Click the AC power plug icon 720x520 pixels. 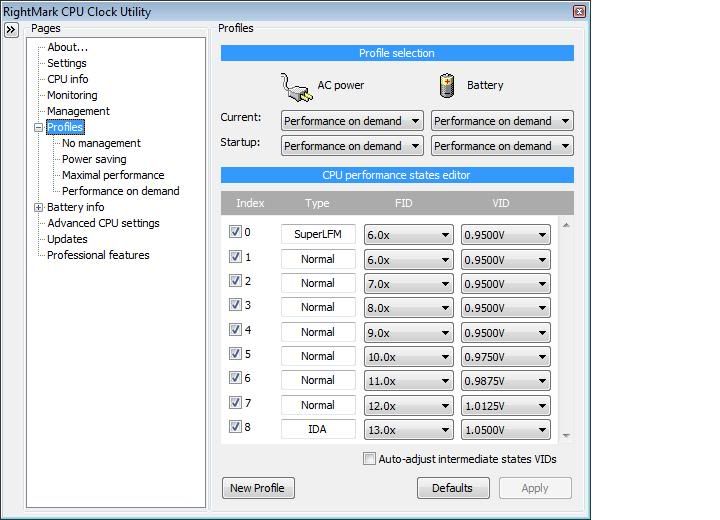[x=297, y=87]
